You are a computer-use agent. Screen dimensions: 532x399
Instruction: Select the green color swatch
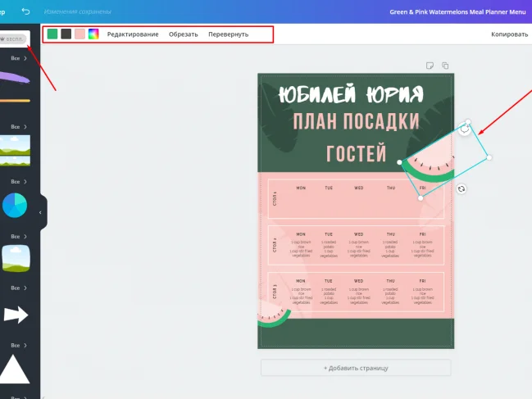(x=52, y=34)
